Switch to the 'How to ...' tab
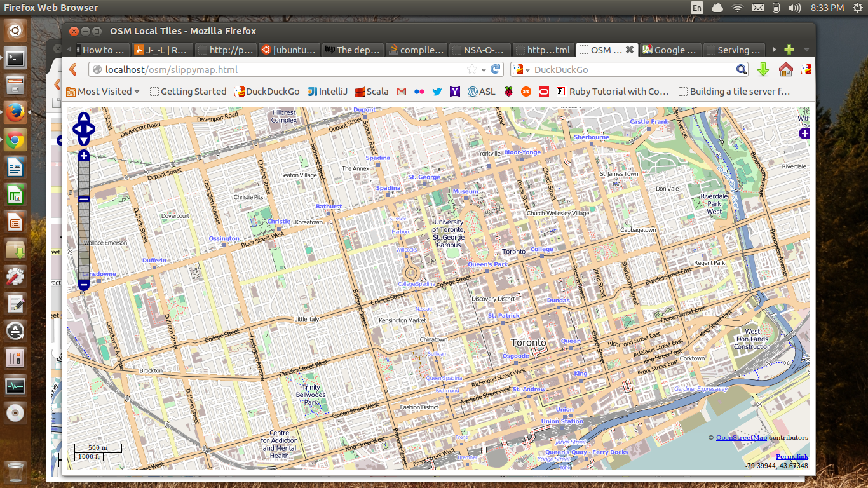Viewport: 868px width, 488px height. 102,50
